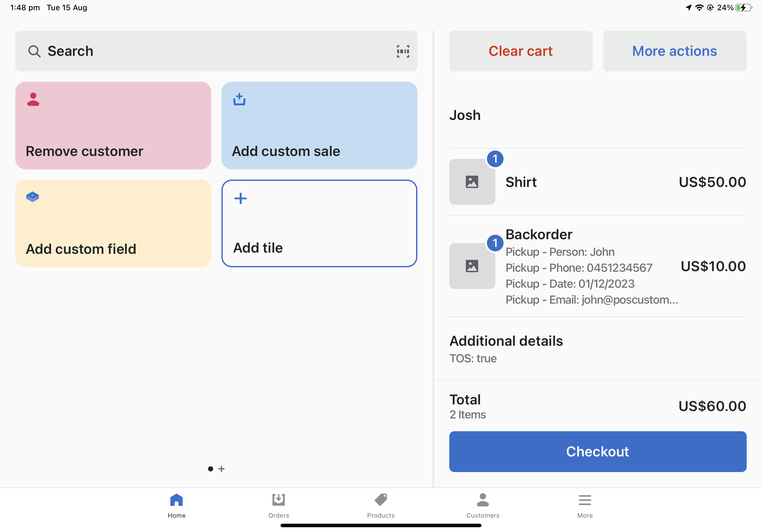The height and width of the screenshot is (532, 762).
Task: Tap 'Pickup - Phone: 0451234567' property line
Action: pyautogui.click(x=579, y=268)
